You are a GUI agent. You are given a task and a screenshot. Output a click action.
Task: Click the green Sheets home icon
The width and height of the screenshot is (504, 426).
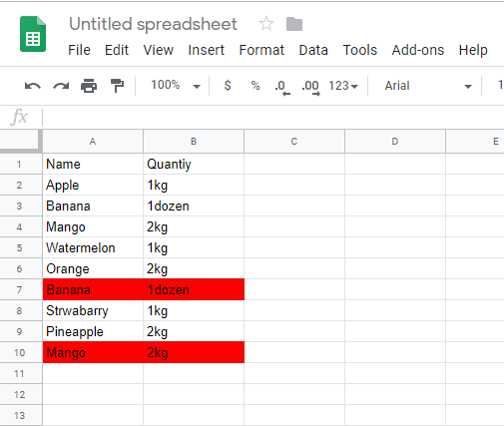(x=33, y=34)
